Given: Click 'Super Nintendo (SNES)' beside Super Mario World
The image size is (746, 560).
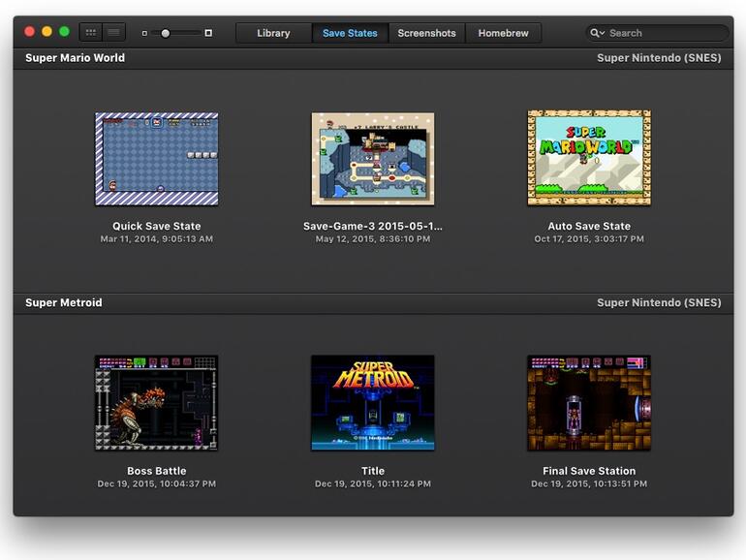Looking at the screenshot, I should pos(659,57).
